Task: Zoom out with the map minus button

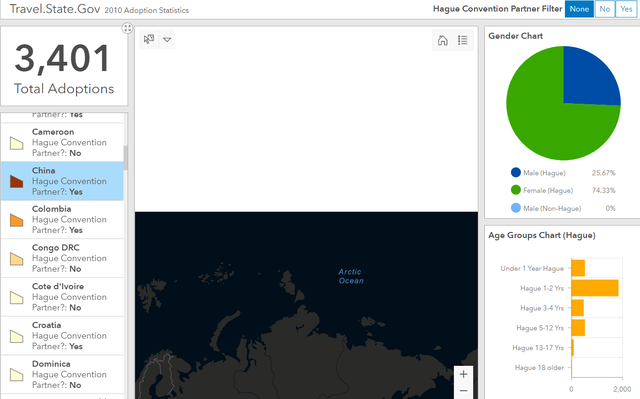Action: tap(463, 391)
